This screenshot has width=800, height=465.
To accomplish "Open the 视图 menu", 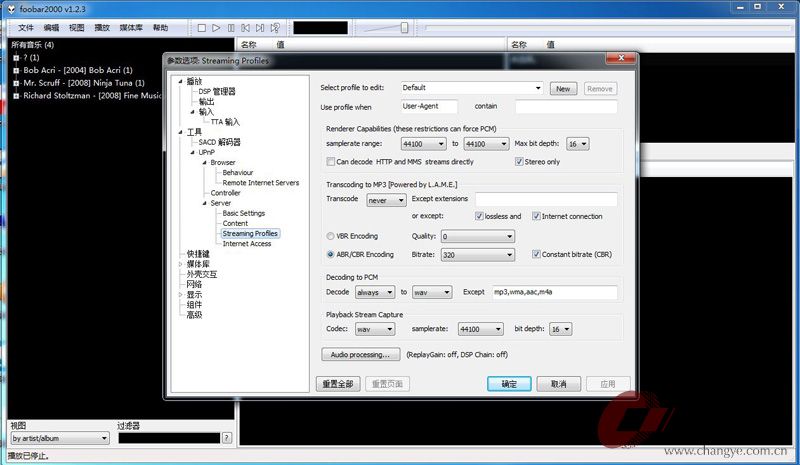I will click(77, 28).
